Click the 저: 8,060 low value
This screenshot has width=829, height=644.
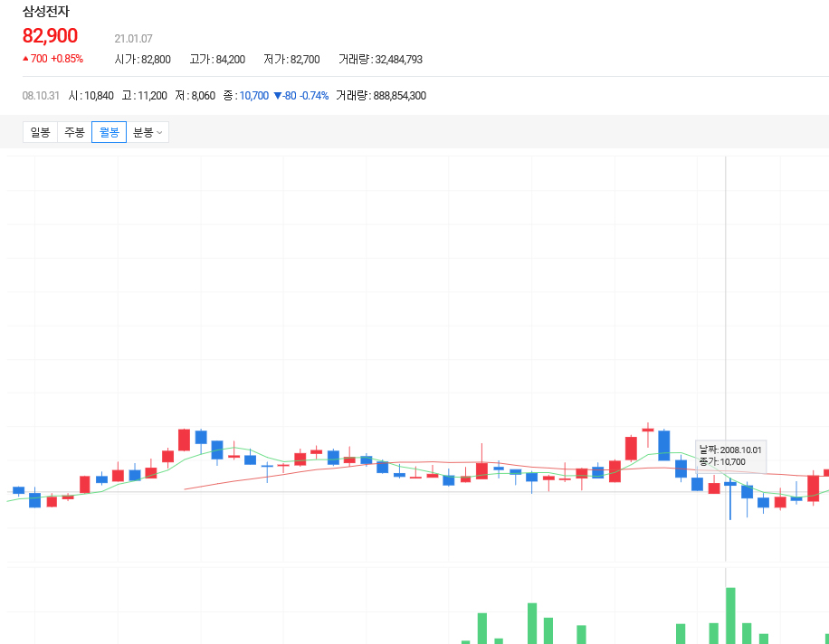(x=195, y=96)
